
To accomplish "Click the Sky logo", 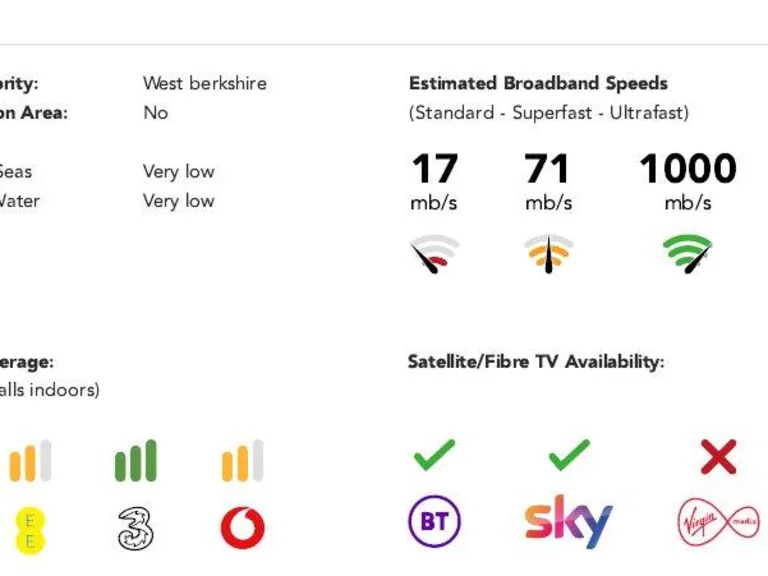I will [x=568, y=522].
